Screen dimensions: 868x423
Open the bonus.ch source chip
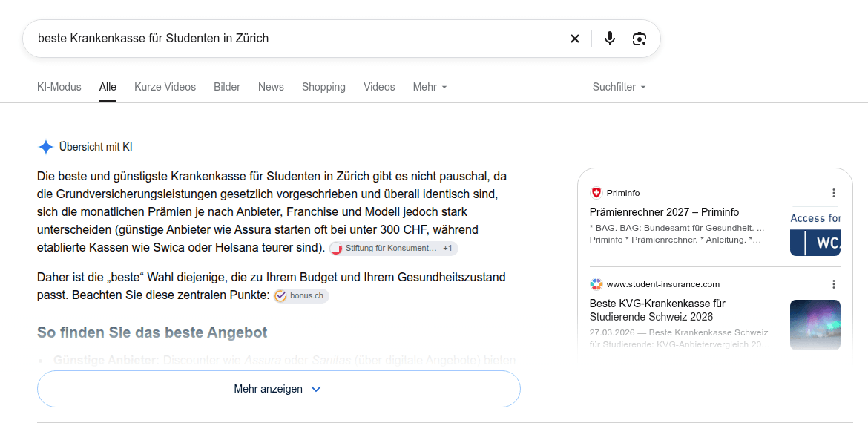301,295
